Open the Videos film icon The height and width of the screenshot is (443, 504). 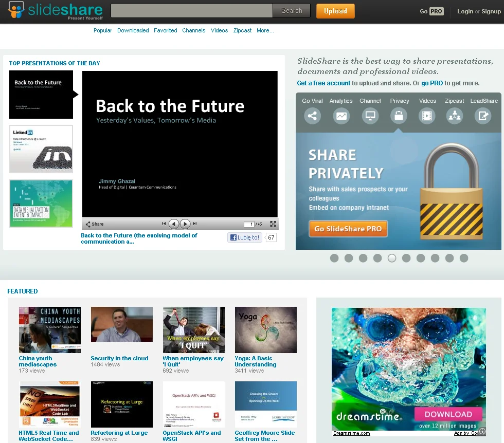tap(427, 116)
